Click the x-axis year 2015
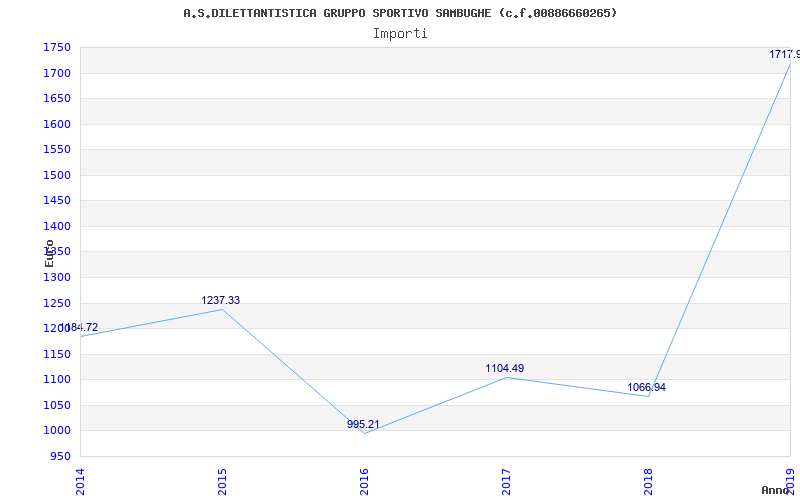Image resolution: width=800 pixels, height=500 pixels. 222,482
